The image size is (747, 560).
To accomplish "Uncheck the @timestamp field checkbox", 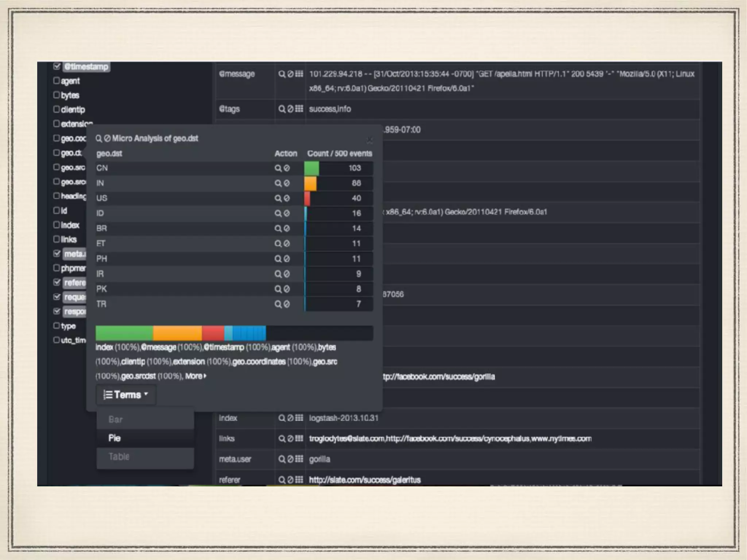I will [x=57, y=66].
